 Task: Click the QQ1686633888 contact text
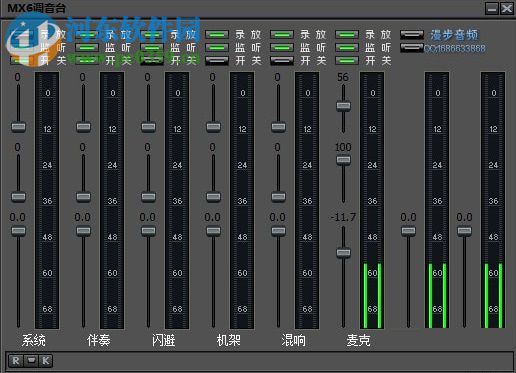(455, 49)
